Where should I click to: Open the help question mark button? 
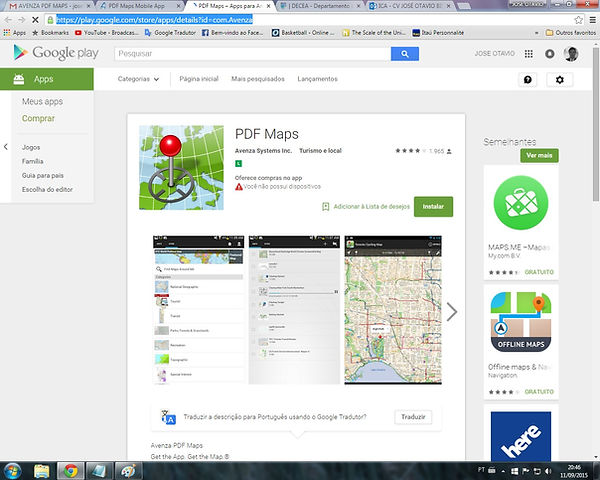tap(528, 80)
